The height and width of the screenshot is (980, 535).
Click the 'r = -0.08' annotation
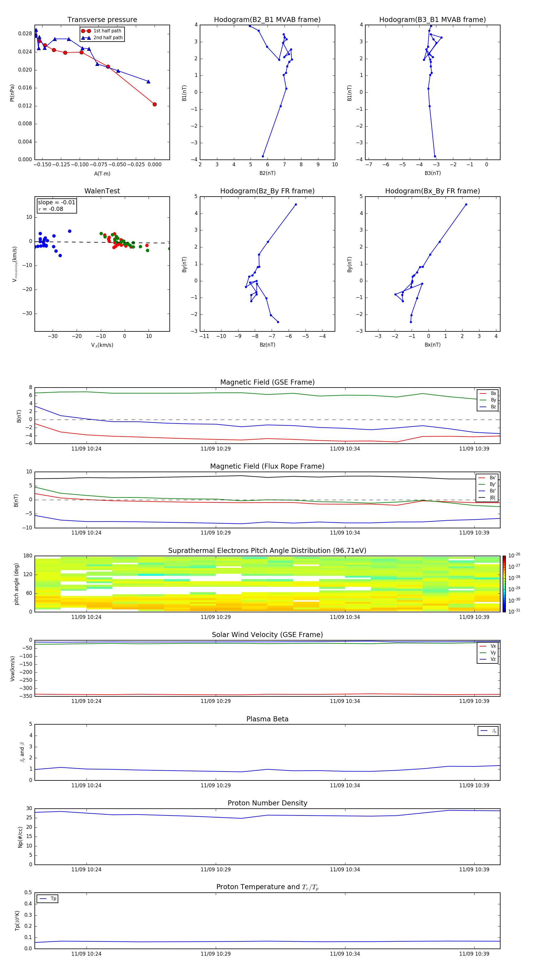coord(51,209)
